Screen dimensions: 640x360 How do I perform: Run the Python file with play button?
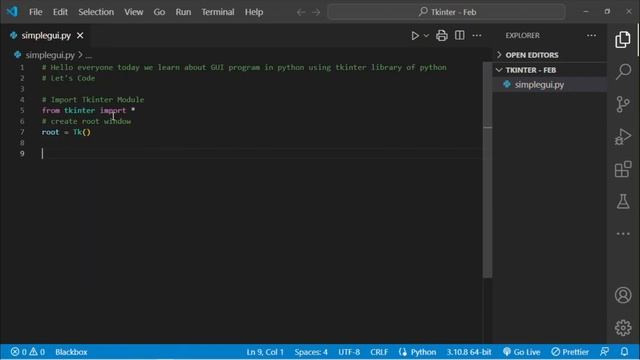[415, 36]
